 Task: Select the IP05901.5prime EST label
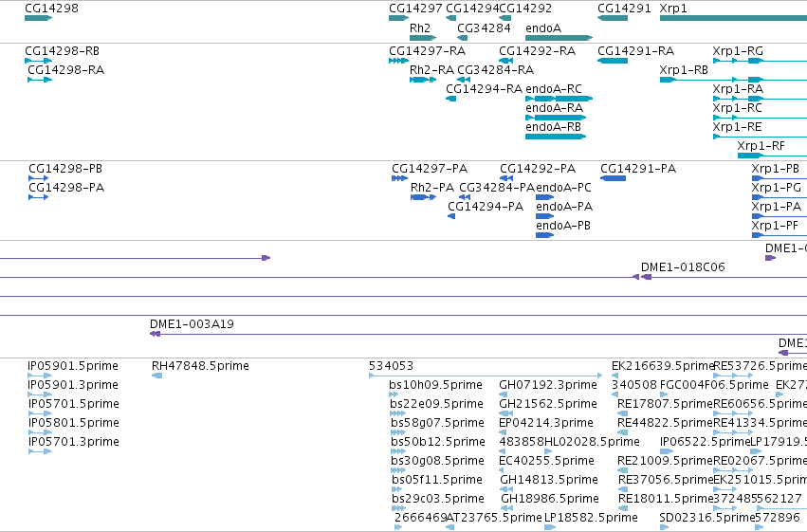click(x=73, y=366)
